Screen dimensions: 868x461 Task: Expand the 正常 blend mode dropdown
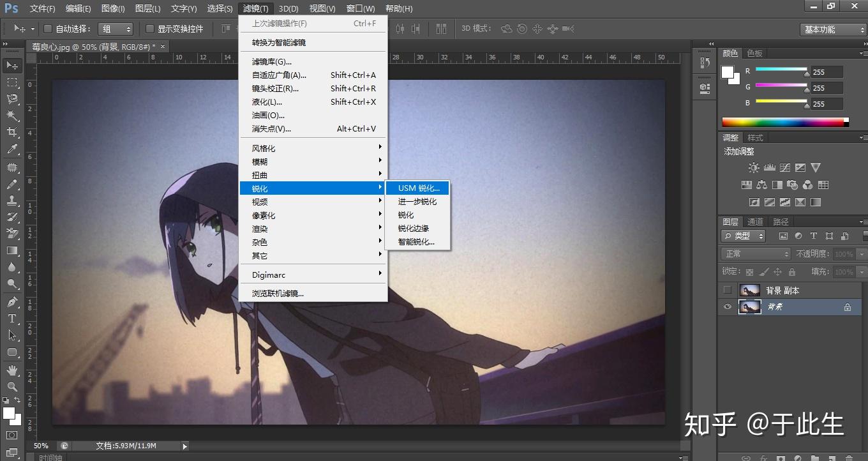[756, 253]
